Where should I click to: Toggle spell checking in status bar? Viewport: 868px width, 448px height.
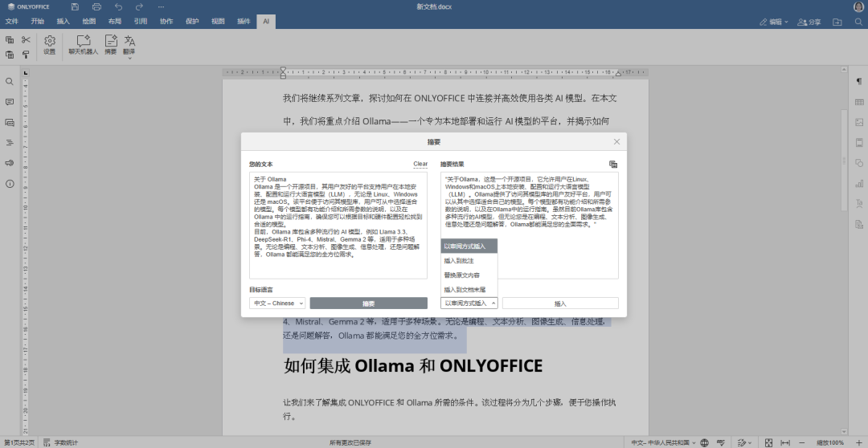[x=721, y=442]
